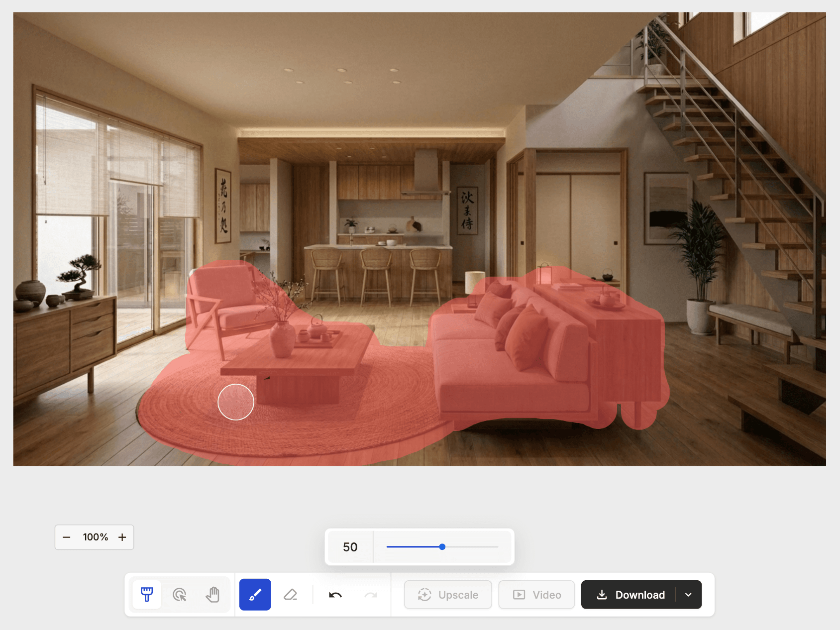Redo the last undone action
The image size is (840, 630).
click(371, 595)
